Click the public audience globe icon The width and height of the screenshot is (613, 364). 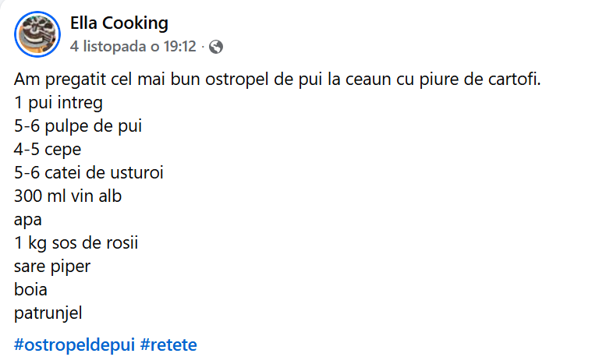coord(216,46)
